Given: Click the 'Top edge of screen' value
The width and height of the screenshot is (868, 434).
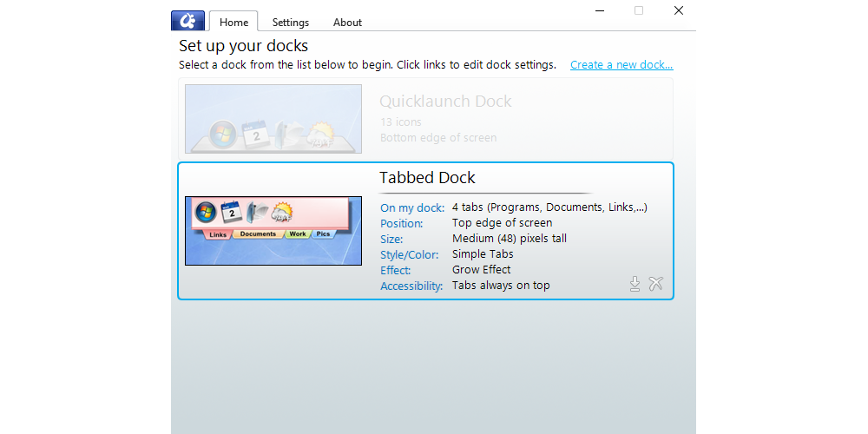Looking at the screenshot, I should tap(502, 222).
